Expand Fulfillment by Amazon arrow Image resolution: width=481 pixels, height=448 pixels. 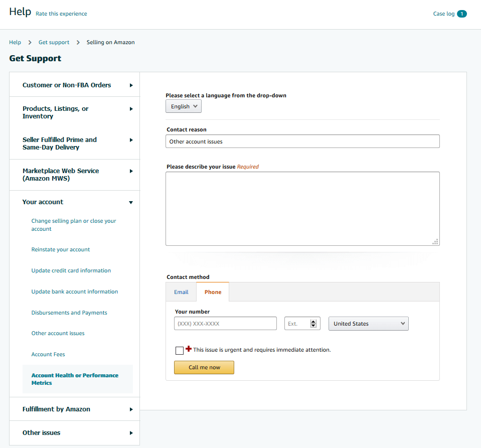tap(131, 409)
